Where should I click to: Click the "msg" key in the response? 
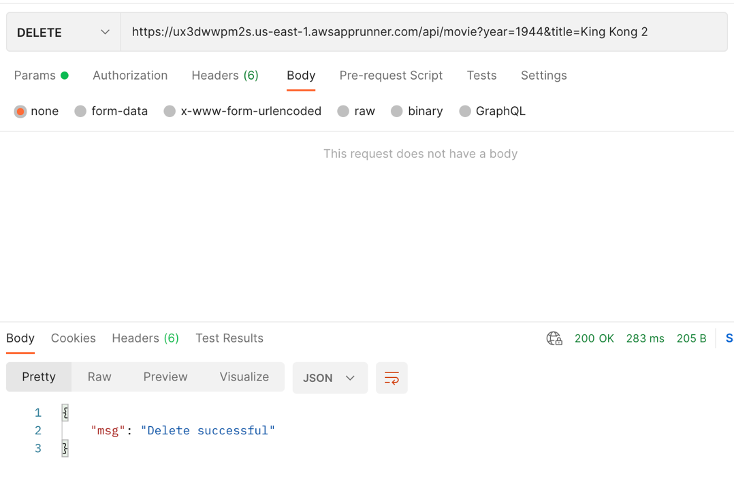(x=108, y=430)
